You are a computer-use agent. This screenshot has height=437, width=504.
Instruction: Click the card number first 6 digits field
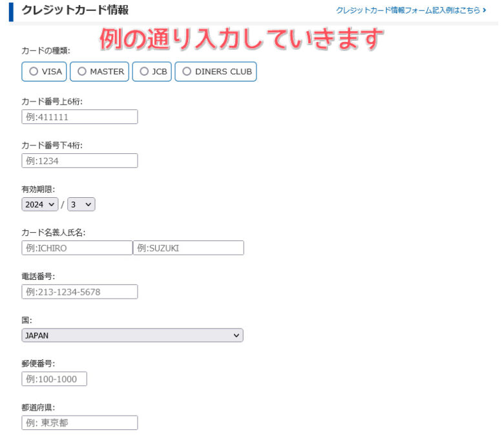79,117
